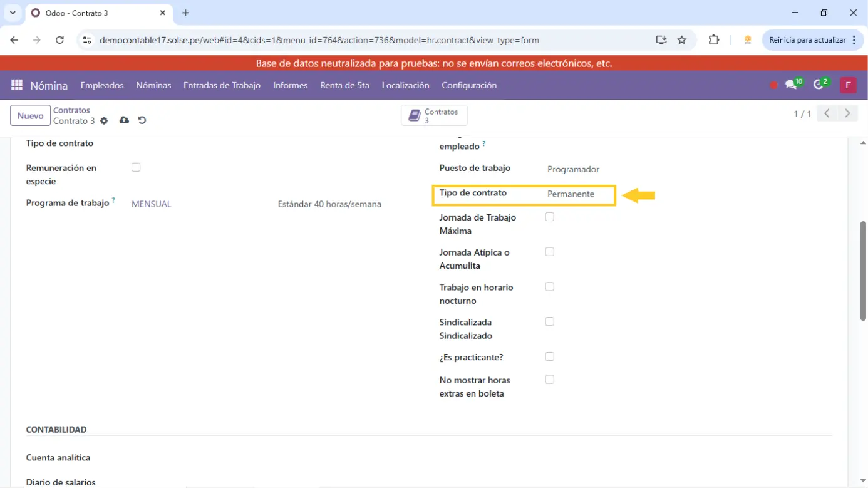Open the Configuración menu
Image resolution: width=868 pixels, height=488 pixels.
coord(469,85)
